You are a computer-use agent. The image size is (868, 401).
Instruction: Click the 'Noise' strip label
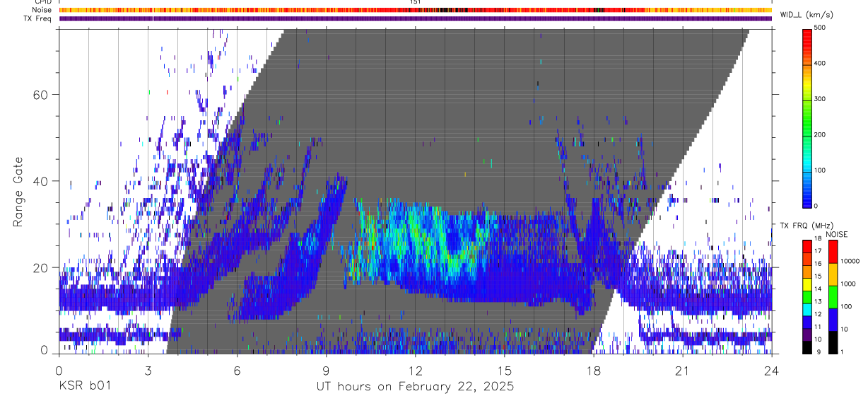(43, 10)
